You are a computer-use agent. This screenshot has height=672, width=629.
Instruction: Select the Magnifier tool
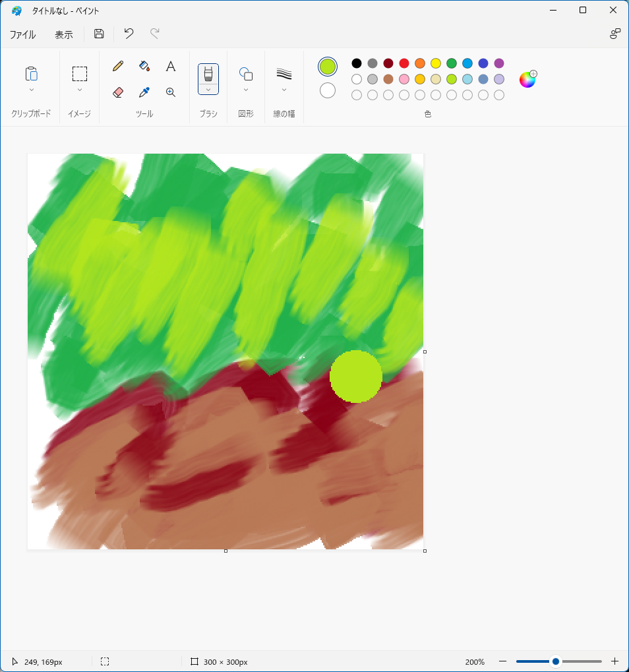[x=171, y=92]
